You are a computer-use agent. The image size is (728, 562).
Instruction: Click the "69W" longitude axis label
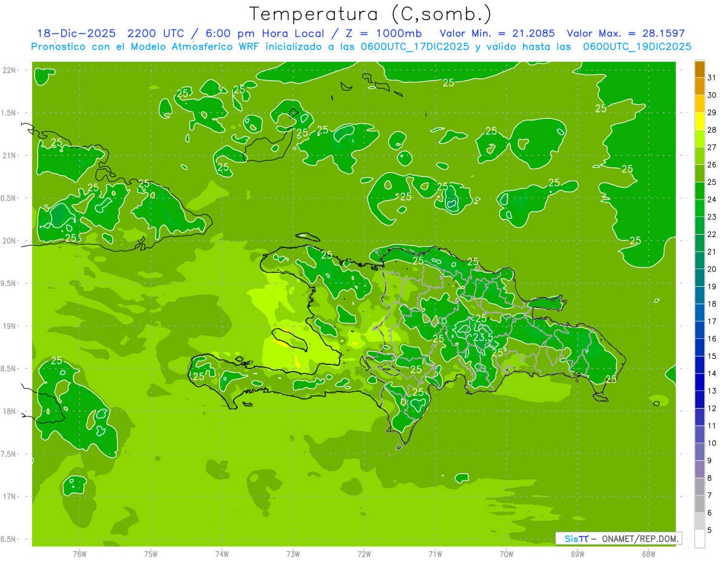point(578,554)
